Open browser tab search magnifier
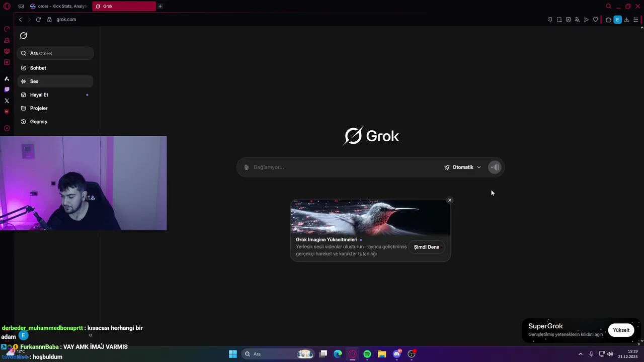The image size is (644, 362). pyautogui.click(x=608, y=6)
